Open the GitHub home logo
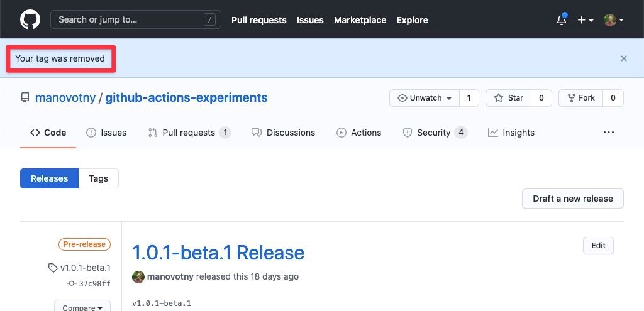This screenshot has height=311, width=644. click(30, 19)
